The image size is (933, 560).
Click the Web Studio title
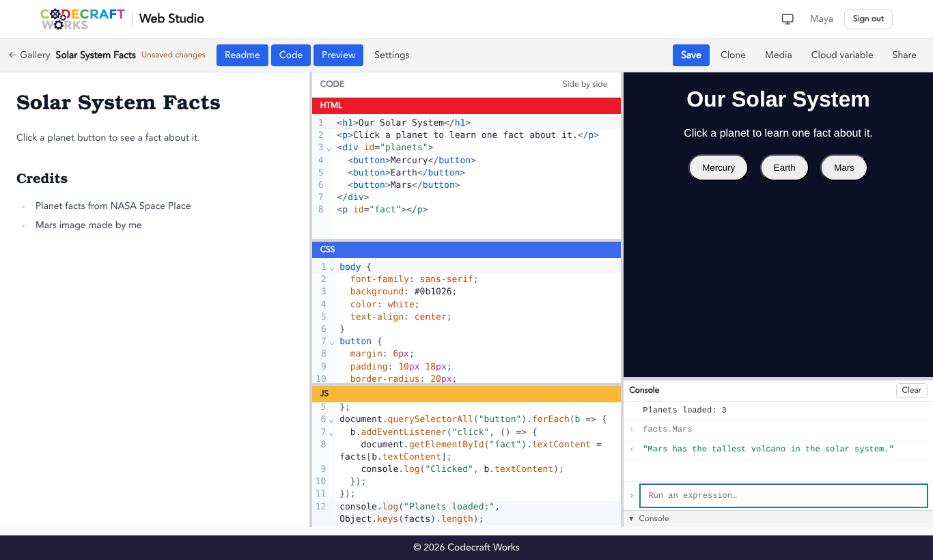(171, 18)
